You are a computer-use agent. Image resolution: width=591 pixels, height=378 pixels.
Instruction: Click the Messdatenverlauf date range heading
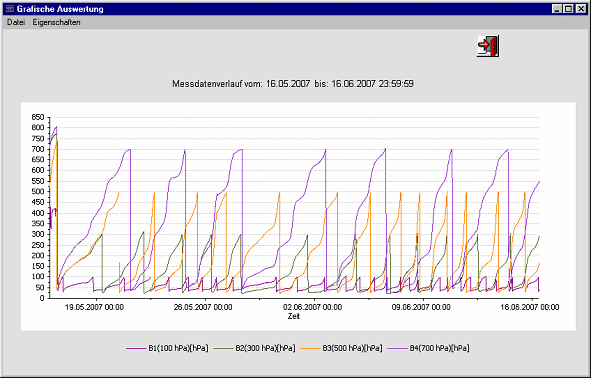click(x=292, y=84)
